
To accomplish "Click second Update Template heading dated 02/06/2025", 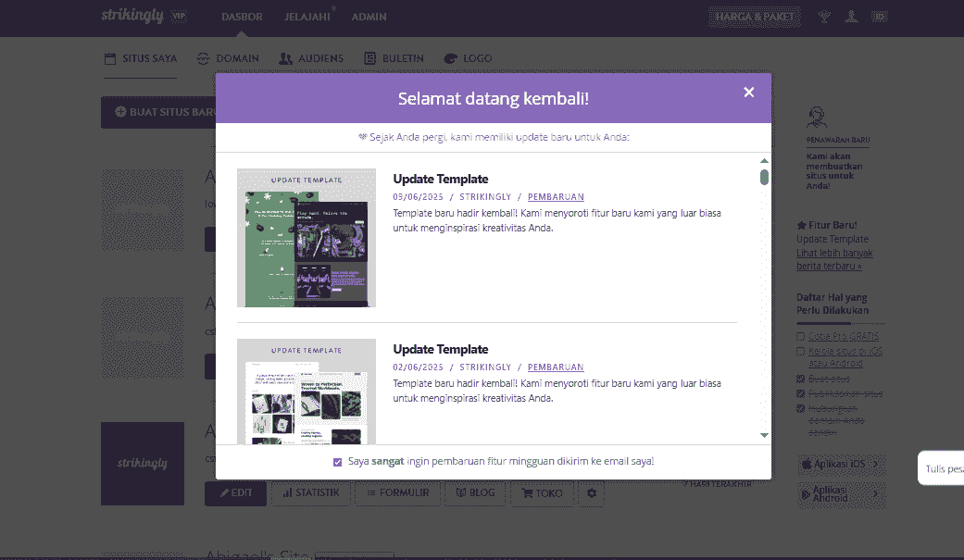I will click(x=440, y=349).
